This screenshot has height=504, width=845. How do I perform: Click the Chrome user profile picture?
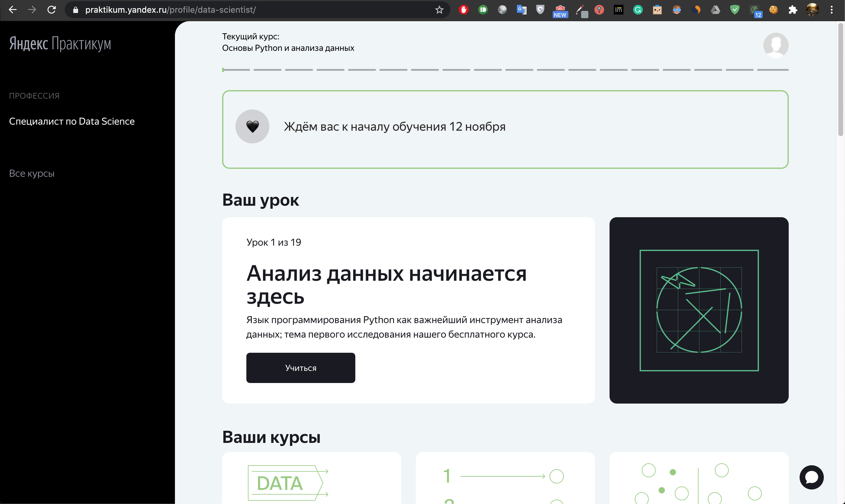[x=812, y=10]
